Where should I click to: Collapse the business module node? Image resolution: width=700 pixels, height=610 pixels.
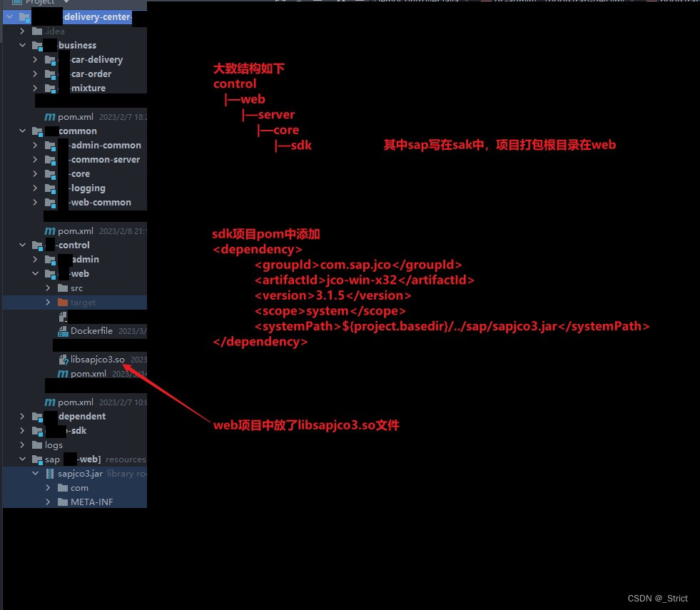(22, 45)
